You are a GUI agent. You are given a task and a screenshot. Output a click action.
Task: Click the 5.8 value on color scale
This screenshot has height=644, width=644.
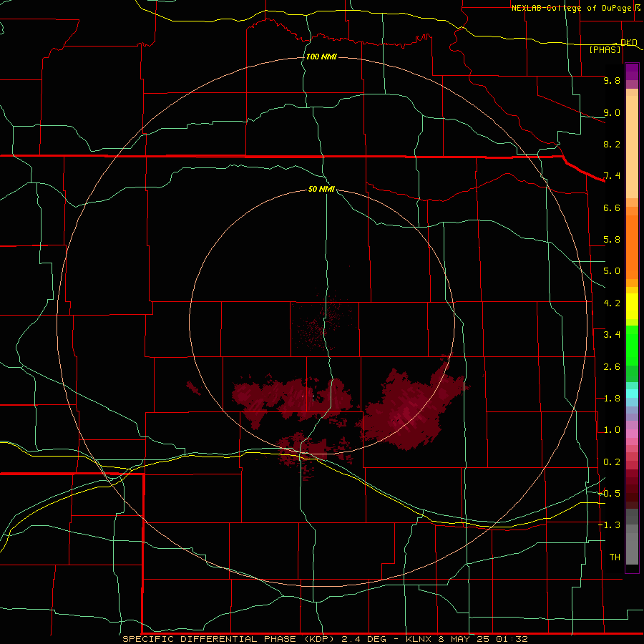point(612,240)
